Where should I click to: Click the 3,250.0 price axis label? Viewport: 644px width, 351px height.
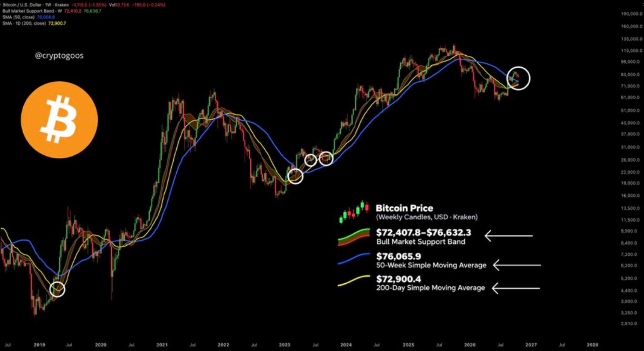(629, 313)
